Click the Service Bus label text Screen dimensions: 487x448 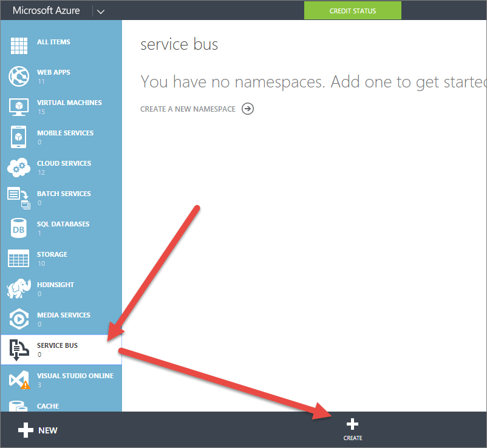click(x=58, y=345)
